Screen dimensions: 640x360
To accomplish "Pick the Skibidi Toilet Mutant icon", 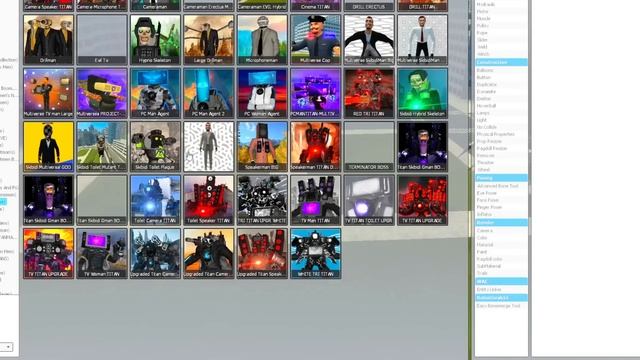I will (x=102, y=147).
